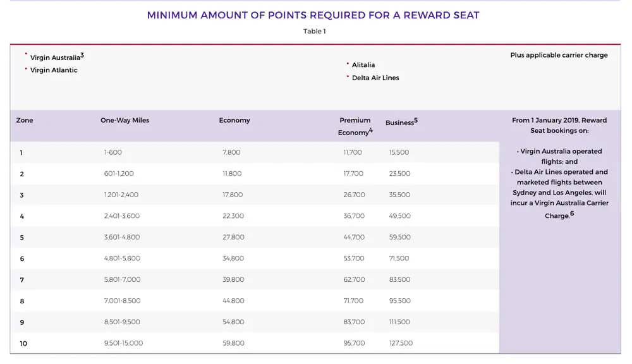Screen dimensions: 632x364
Task: Click Zone 3 economy value 17,800
Action: click(232, 195)
